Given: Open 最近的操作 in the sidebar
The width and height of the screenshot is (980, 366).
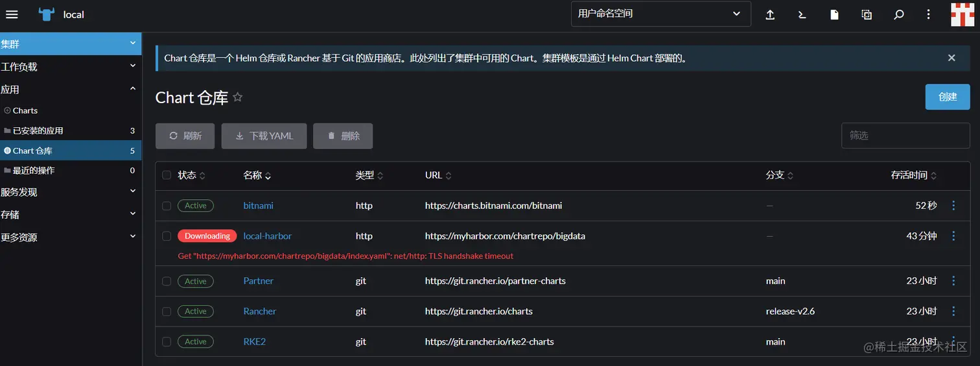Looking at the screenshot, I should point(71,170).
